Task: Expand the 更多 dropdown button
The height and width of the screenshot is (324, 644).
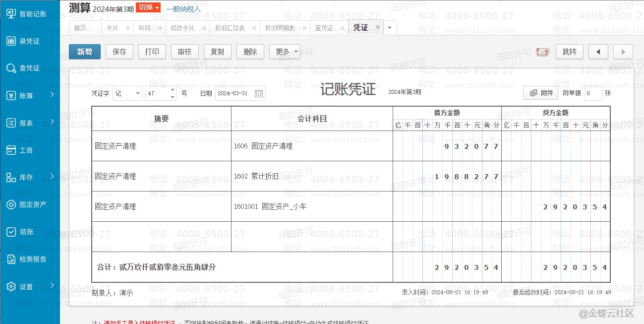Action: click(285, 52)
